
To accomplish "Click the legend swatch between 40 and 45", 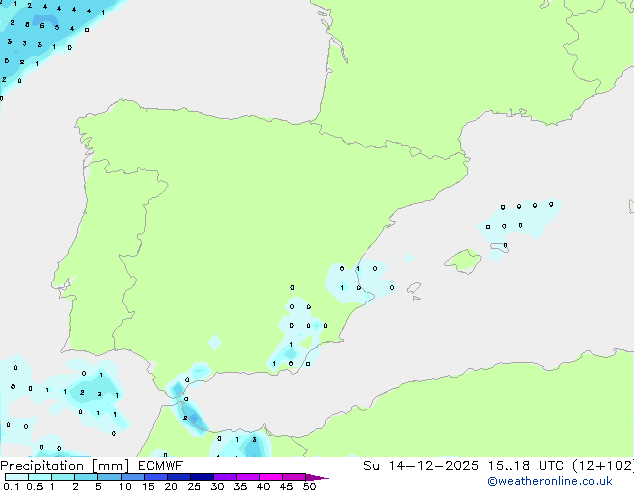I will click(271, 477).
